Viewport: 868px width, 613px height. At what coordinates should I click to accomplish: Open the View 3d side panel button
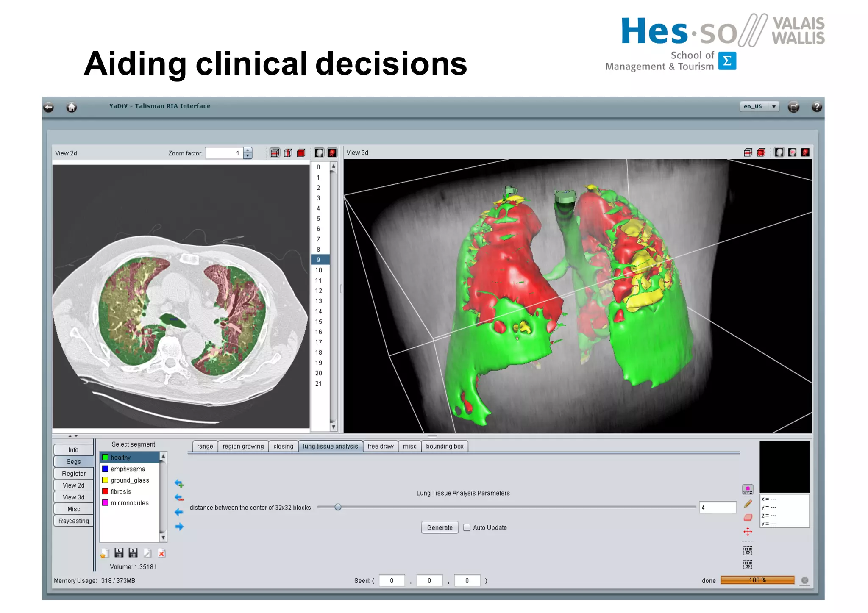(x=73, y=497)
